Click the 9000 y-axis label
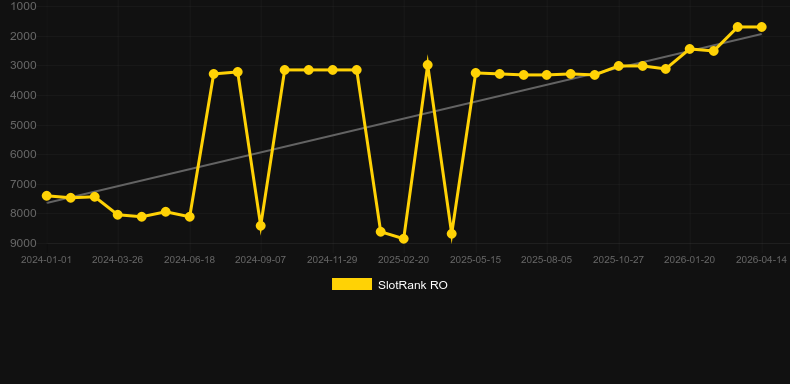The image size is (790, 384). pyautogui.click(x=23, y=243)
